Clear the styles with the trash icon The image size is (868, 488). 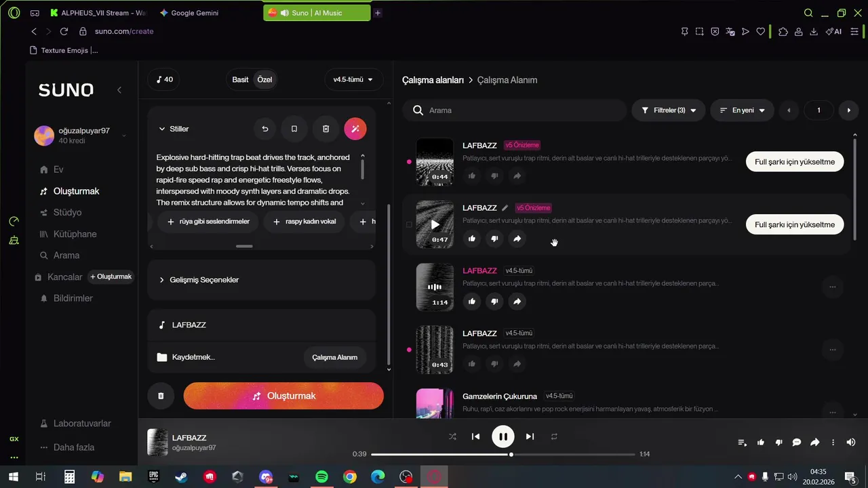pyautogui.click(x=325, y=129)
